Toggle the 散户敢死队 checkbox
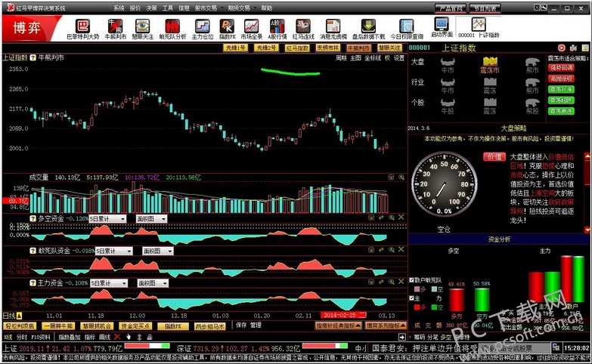This screenshot has width=592, height=364. point(412,280)
